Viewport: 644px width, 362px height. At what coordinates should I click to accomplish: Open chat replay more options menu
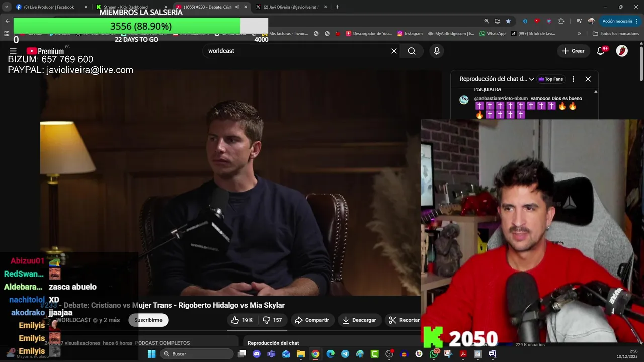click(573, 79)
